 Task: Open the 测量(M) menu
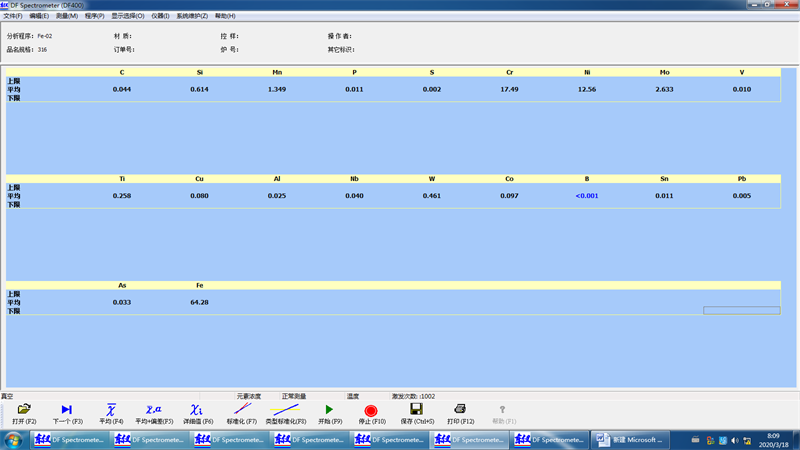(67, 16)
